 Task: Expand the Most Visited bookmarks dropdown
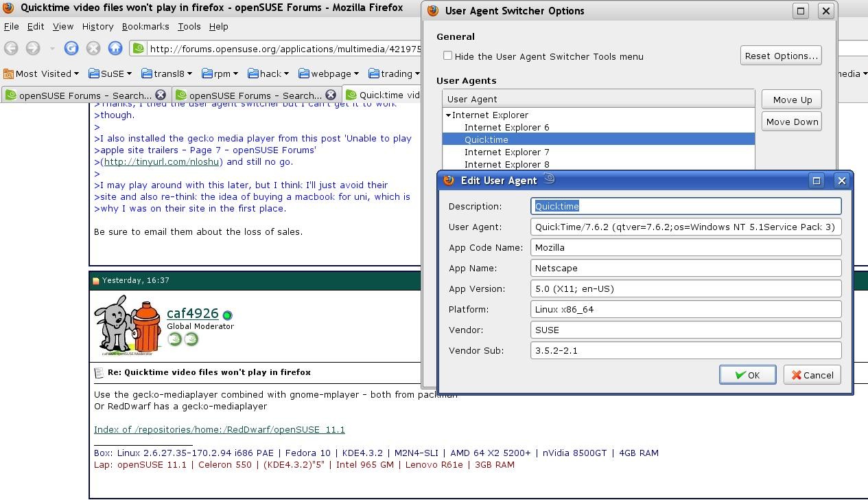pyautogui.click(x=41, y=73)
